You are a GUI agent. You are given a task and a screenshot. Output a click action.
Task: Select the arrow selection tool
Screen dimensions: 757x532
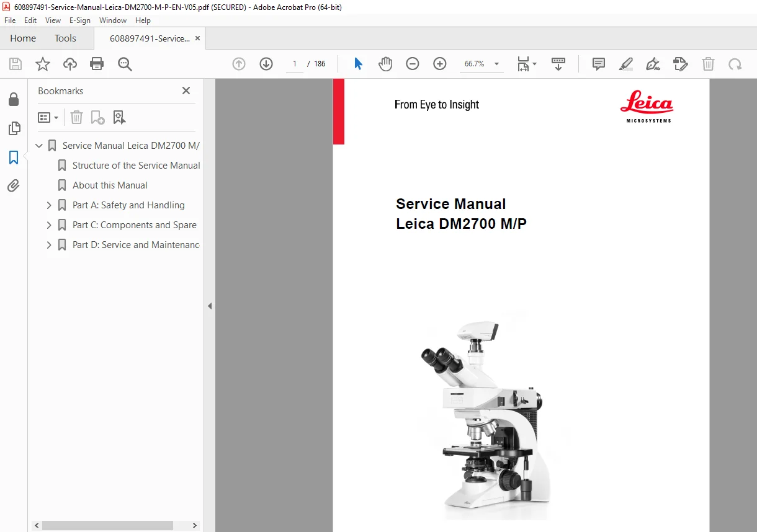point(358,64)
